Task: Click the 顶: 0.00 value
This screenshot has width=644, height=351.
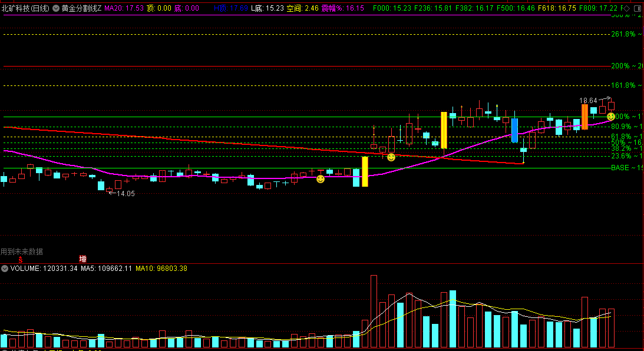Action: coord(159,8)
